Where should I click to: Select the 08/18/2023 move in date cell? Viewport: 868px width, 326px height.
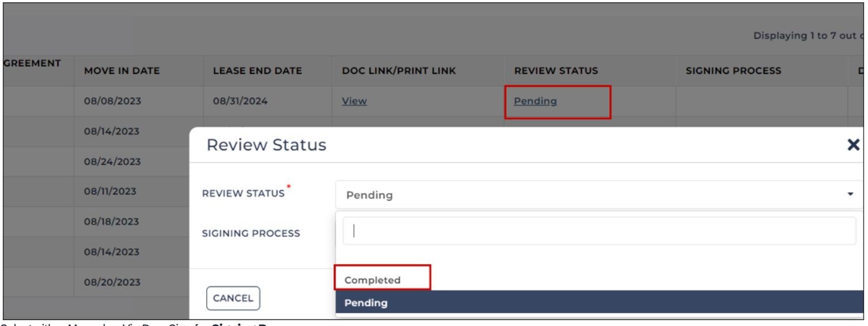(x=112, y=221)
